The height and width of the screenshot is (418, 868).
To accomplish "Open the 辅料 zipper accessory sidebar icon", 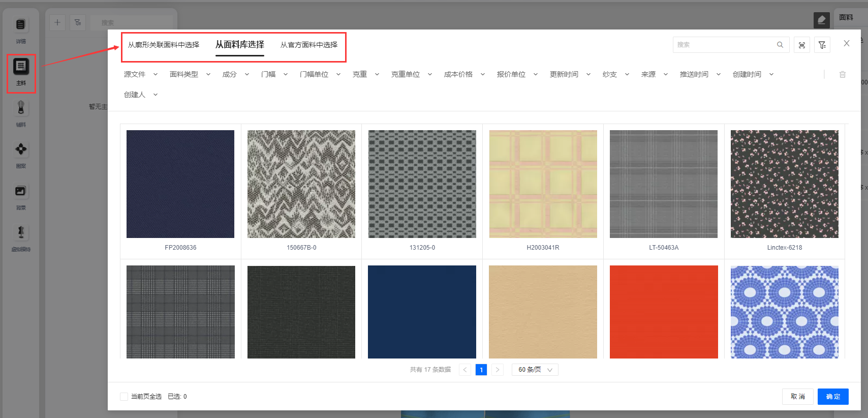I will point(21,108).
